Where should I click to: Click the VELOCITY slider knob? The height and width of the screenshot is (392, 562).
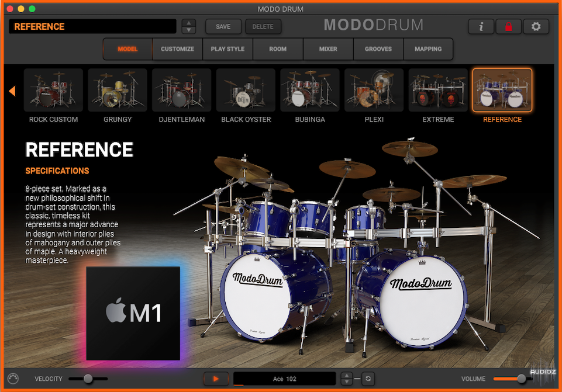point(88,379)
